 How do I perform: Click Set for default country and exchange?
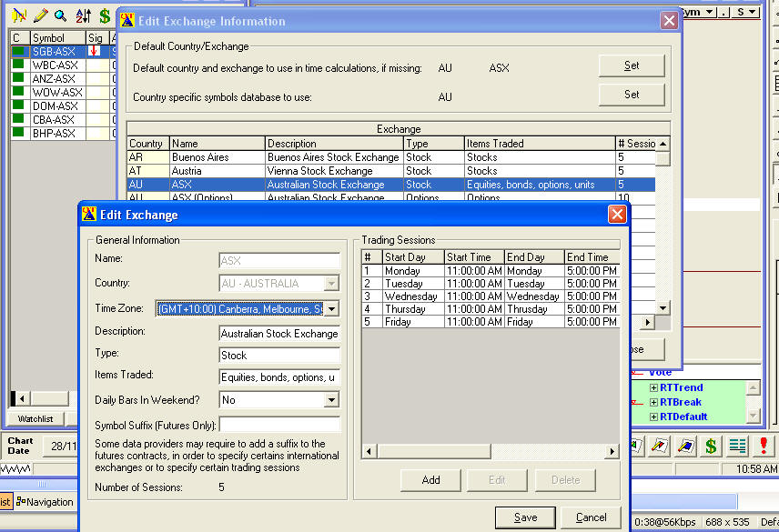[632, 65]
